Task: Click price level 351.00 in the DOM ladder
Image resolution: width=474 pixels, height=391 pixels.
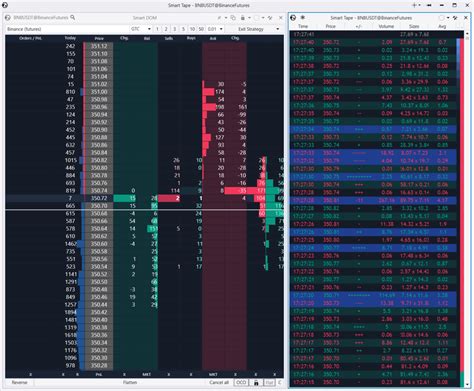Action: pyautogui.click(x=99, y=92)
